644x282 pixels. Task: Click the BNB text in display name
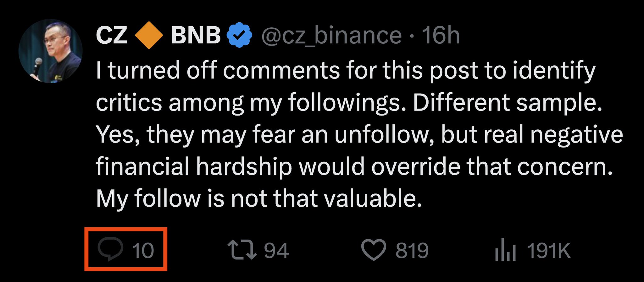point(196,35)
